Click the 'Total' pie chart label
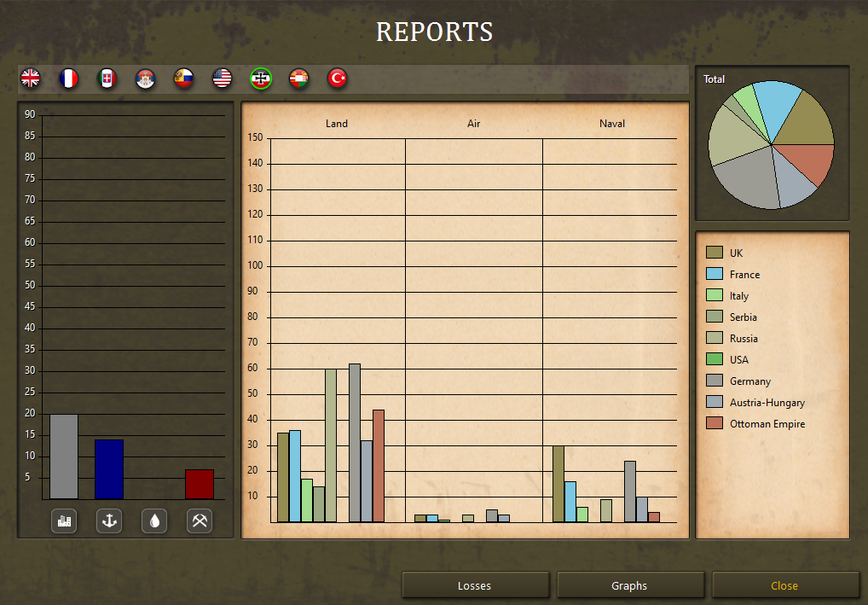868x605 pixels. 715,79
